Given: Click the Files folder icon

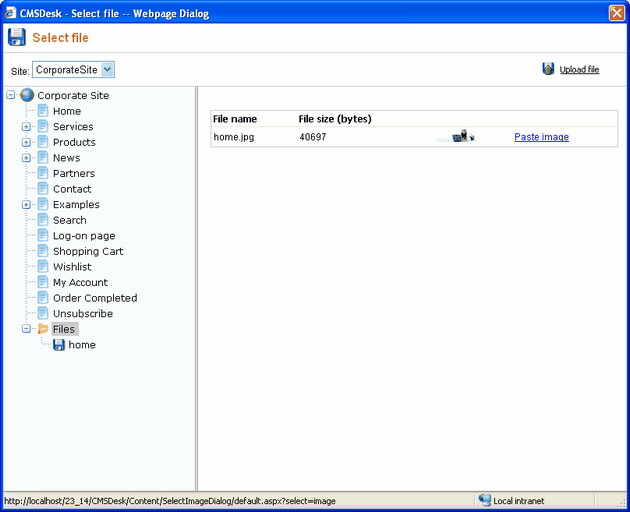Looking at the screenshot, I should click(43, 329).
